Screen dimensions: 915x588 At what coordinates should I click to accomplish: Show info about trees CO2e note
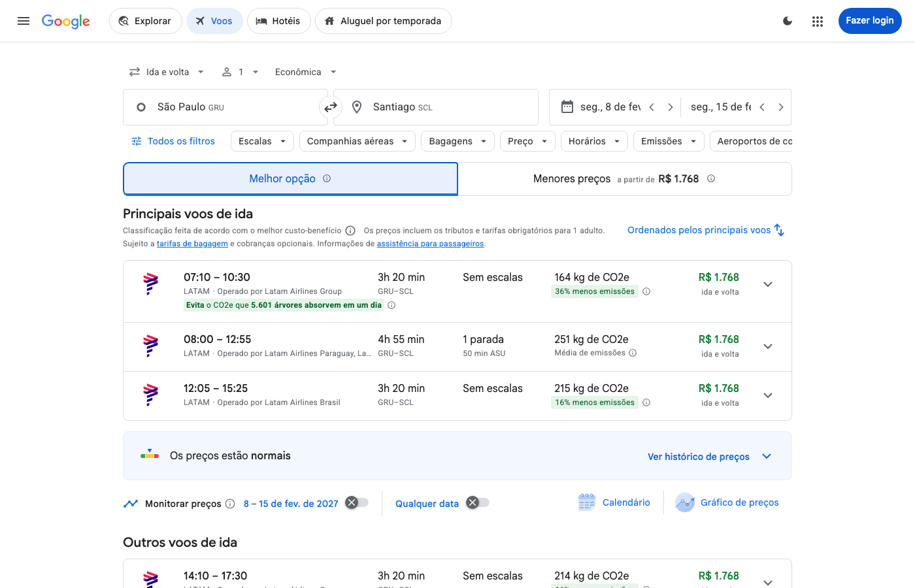pos(391,305)
